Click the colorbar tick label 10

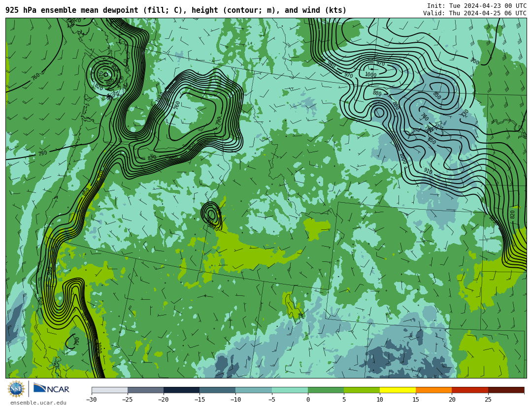pyautogui.click(x=380, y=400)
